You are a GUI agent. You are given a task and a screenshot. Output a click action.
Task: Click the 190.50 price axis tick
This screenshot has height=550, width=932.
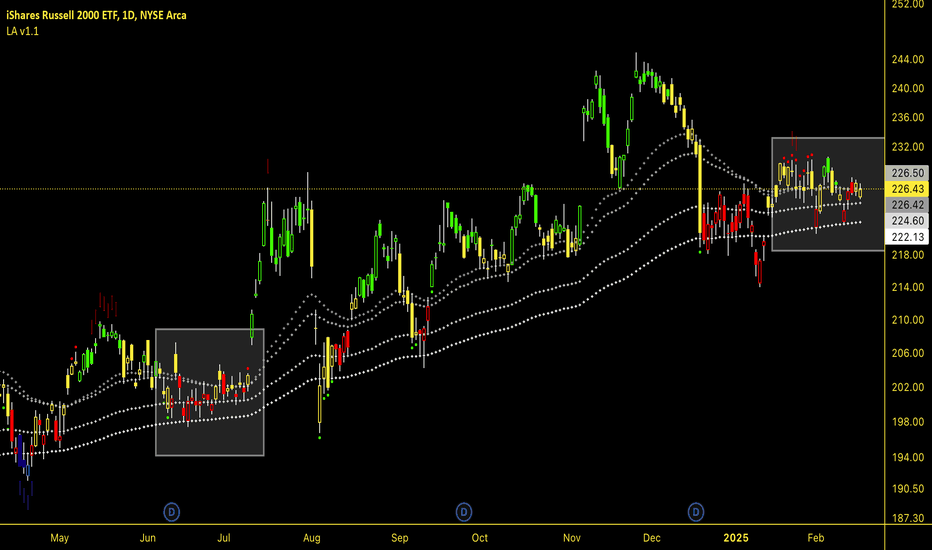point(908,489)
